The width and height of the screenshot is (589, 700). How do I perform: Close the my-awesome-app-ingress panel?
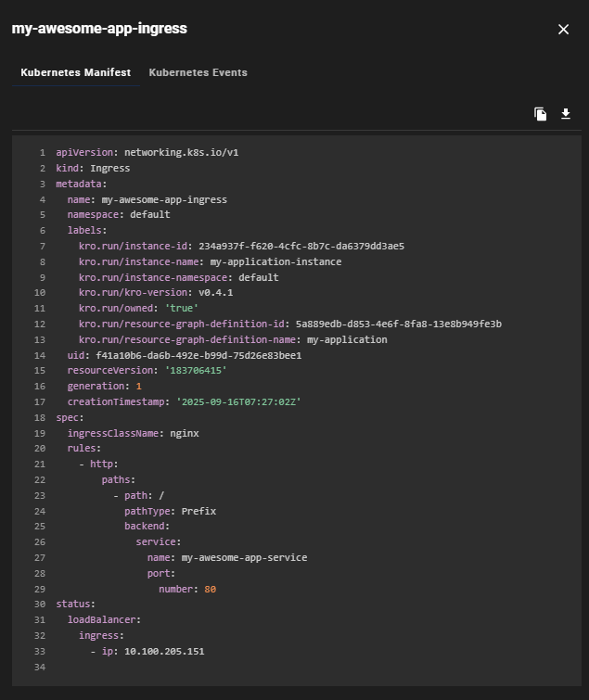563,30
